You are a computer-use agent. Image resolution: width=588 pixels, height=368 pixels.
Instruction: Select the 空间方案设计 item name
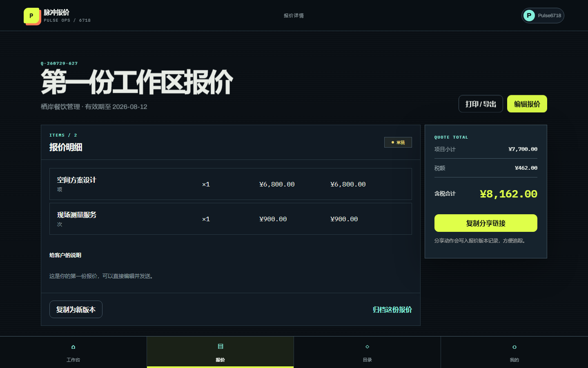(x=77, y=180)
